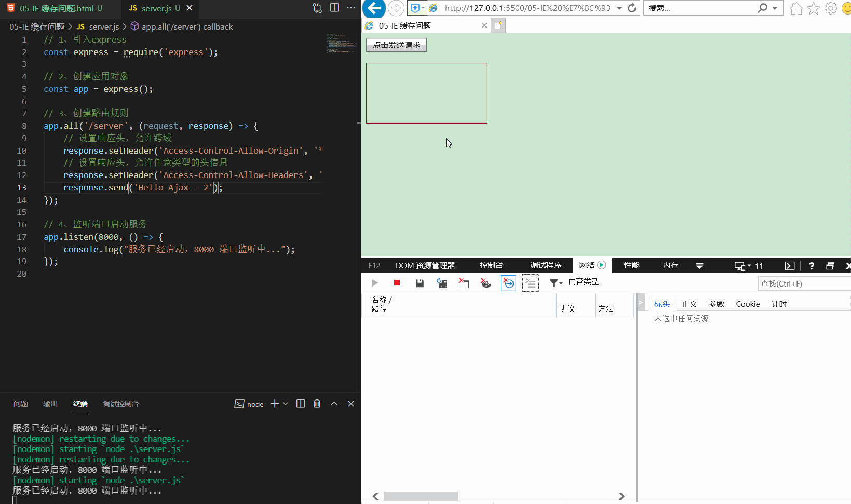
Task: Go back in the IE browser
Action: 374,8
